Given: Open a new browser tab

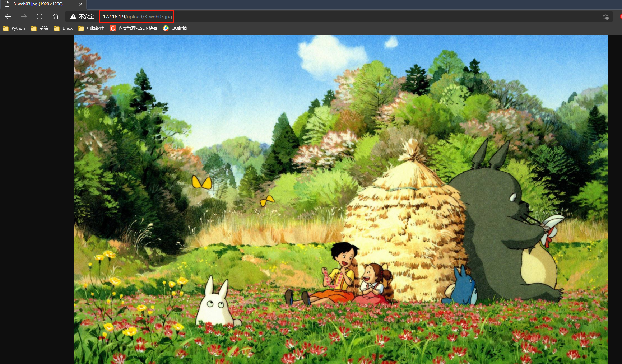Looking at the screenshot, I should coord(93,4).
